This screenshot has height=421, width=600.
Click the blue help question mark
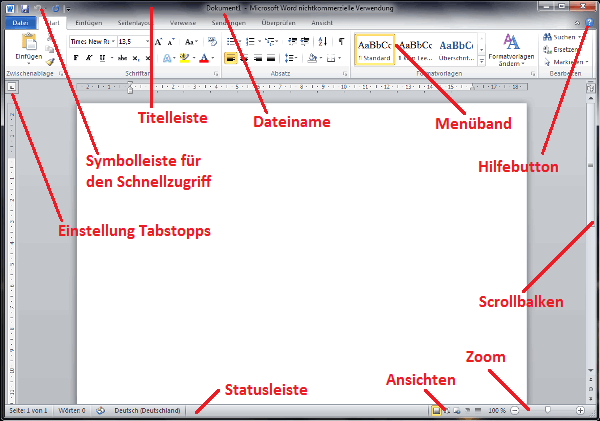589,23
